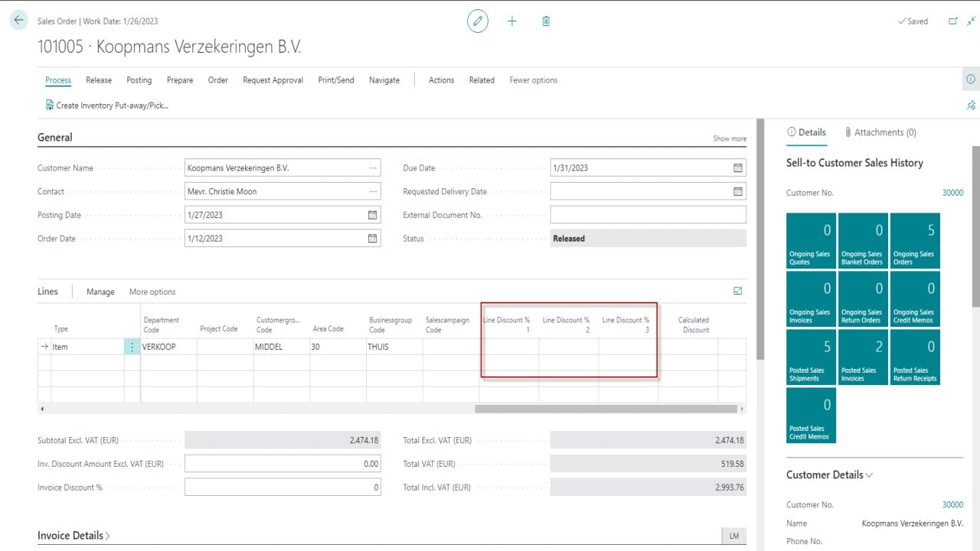Click the pencil edit icon
This screenshot has width=980, height=551.
point(478,21)
